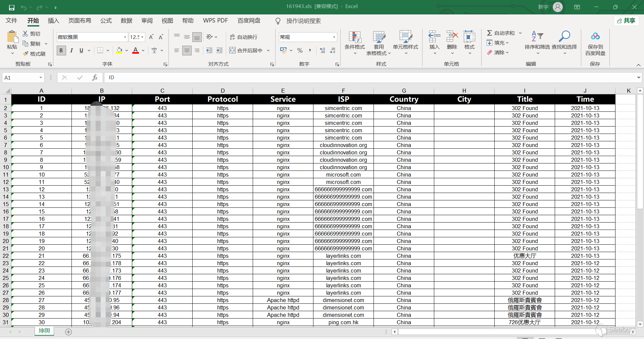Decrease decimal places
644x339 pixels.
pyautogui.click(x=333, y=50)
